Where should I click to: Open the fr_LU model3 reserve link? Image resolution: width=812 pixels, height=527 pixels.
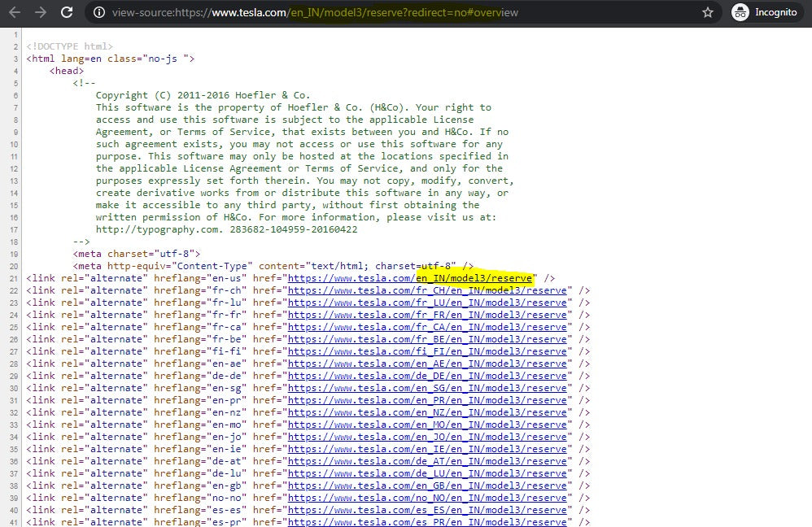428,303
